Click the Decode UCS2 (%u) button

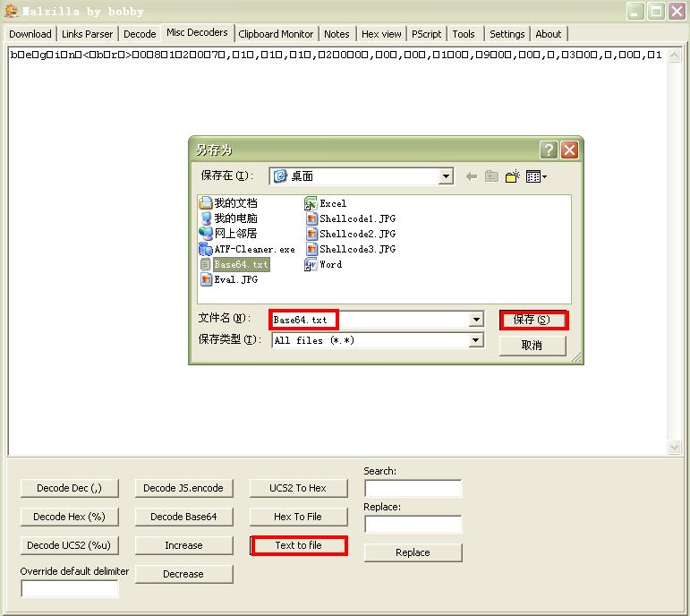pyautogui.click(x=70, y=545)
